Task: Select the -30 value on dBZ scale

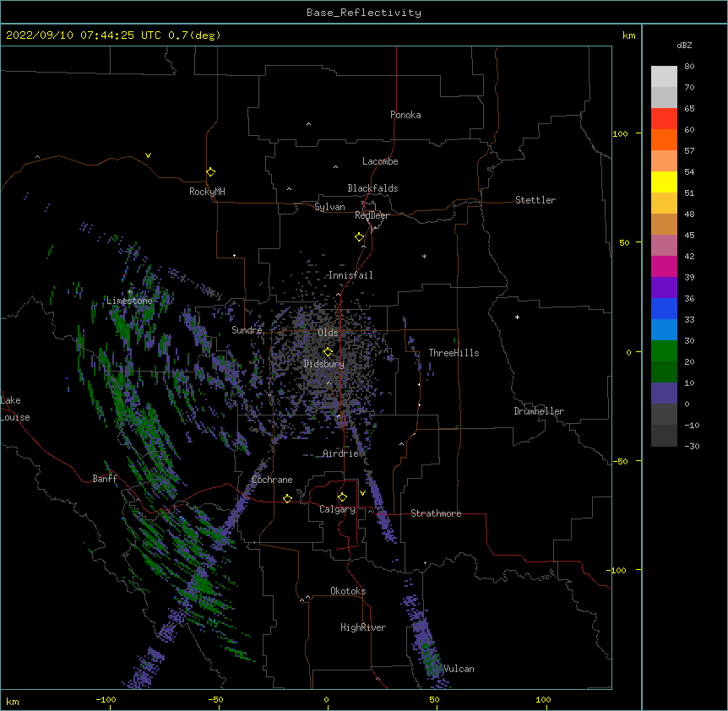Action: (x=692, y=447)
